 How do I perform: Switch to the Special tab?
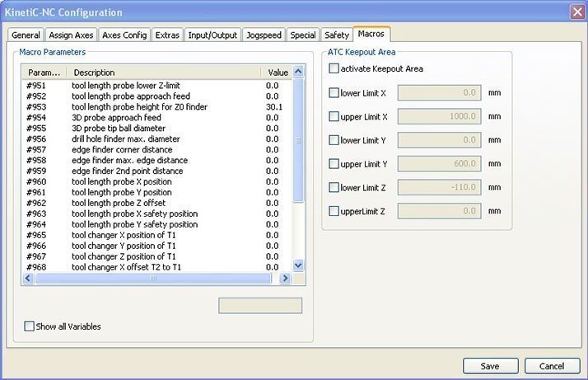tap(303, 35)
